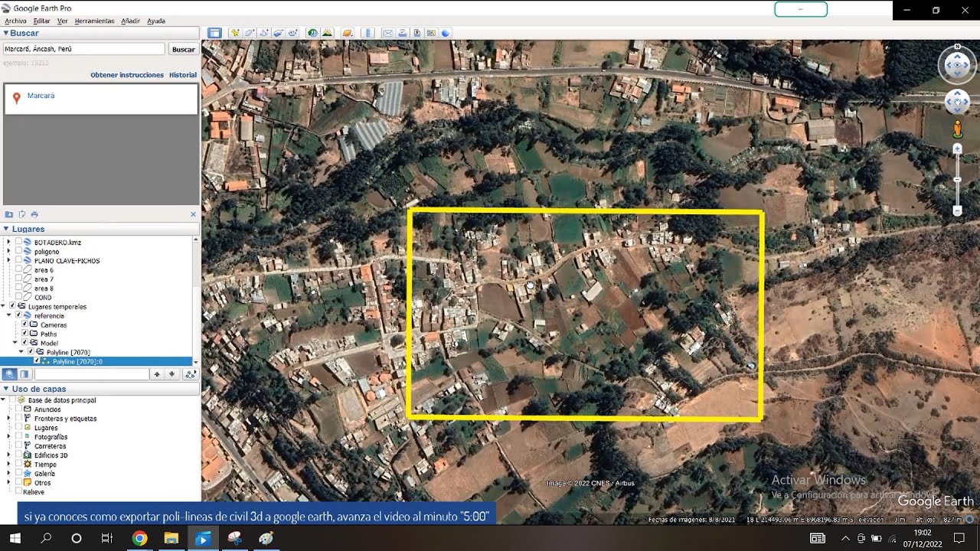Print the current view toolbar icon
Viewport: 980px width, 551px height.
click(x=403, y=33)
